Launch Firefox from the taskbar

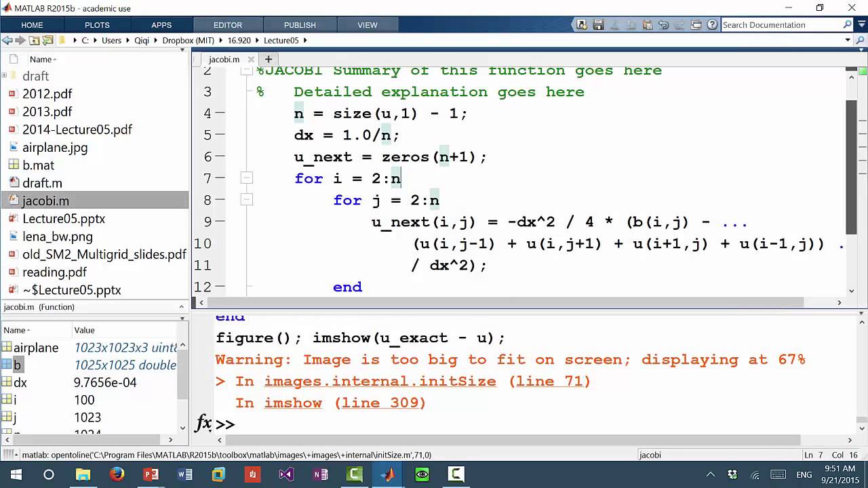[117, 474]
